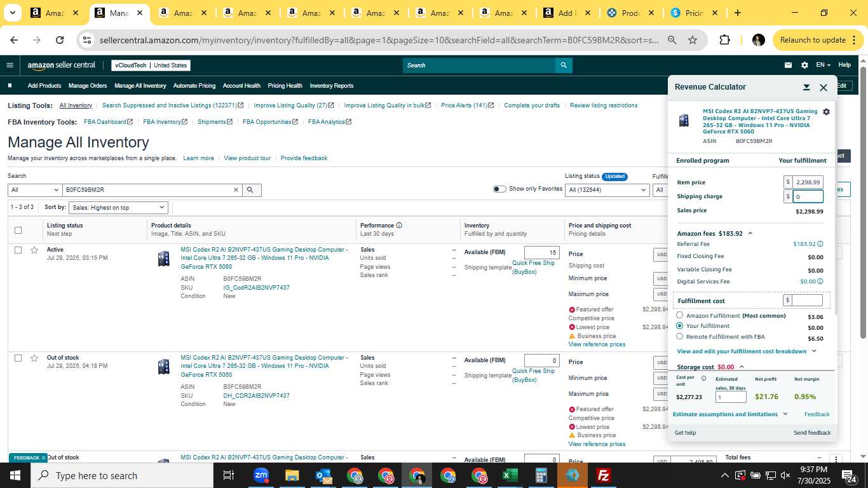Open FBA Dashboard link

click(108, 121)
